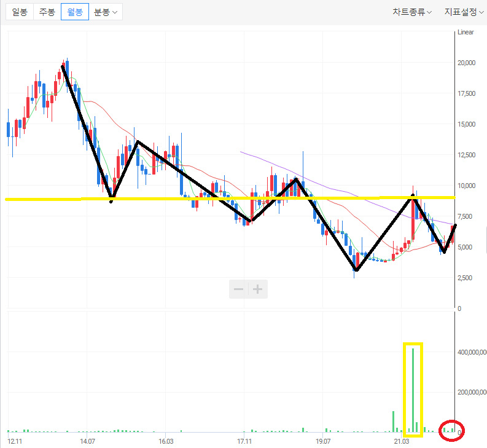Image resolution: width=487 pixels, height=448 pixels.
Task: Click the 10,000 price axis label
Action: pyautogui.click(x=467, y=186)
